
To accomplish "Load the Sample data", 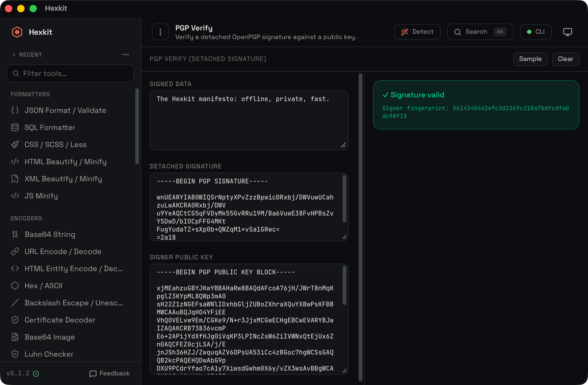I will (530, 59).
